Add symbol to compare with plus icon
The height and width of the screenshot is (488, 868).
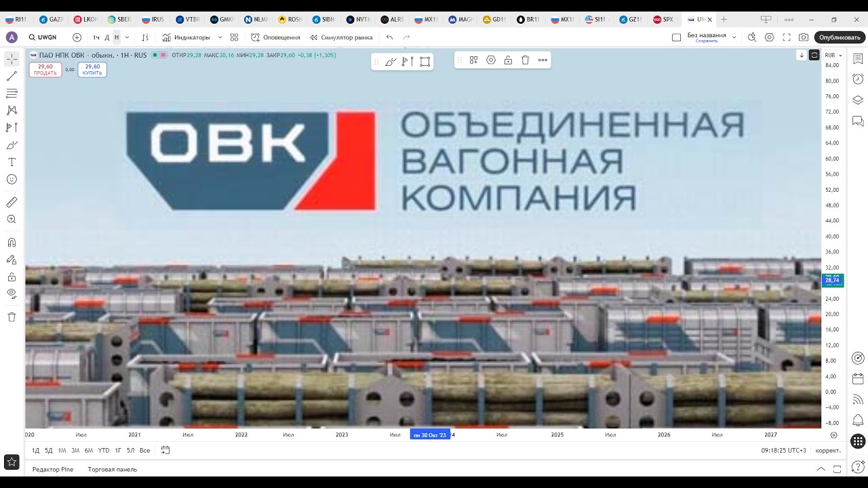point(77,37)
